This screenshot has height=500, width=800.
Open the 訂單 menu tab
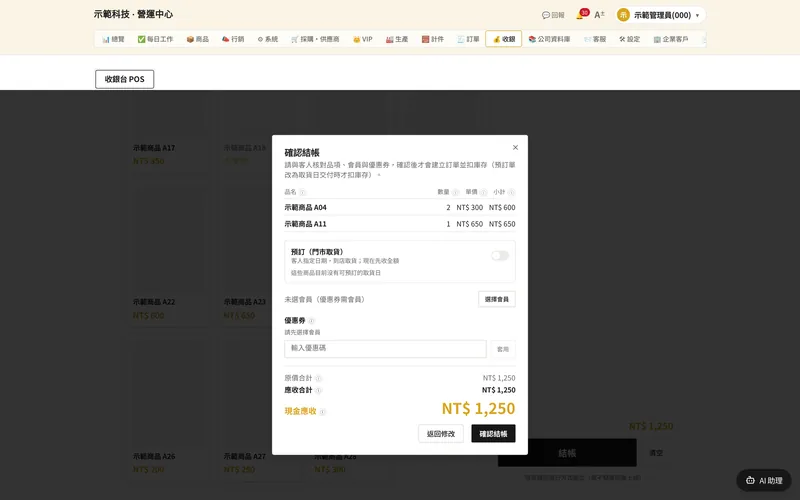click(468, 39)
